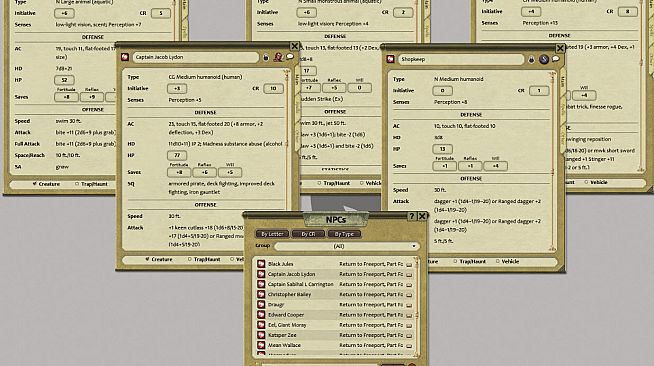This screenshot has width=654, height=366.
Task: Open the Katsper Zee link icon in NPCs list
Action: coord(261,335)
